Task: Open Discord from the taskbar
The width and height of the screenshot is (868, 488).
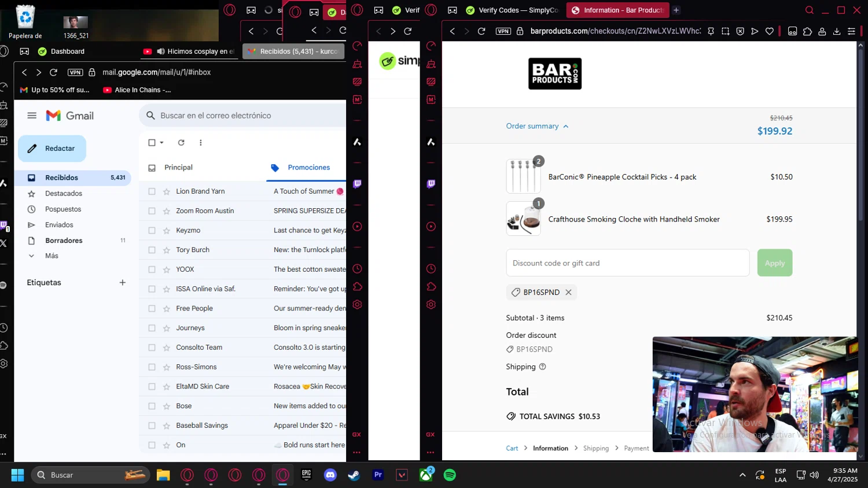Action: pyautogui.click(x=330, y=475)
